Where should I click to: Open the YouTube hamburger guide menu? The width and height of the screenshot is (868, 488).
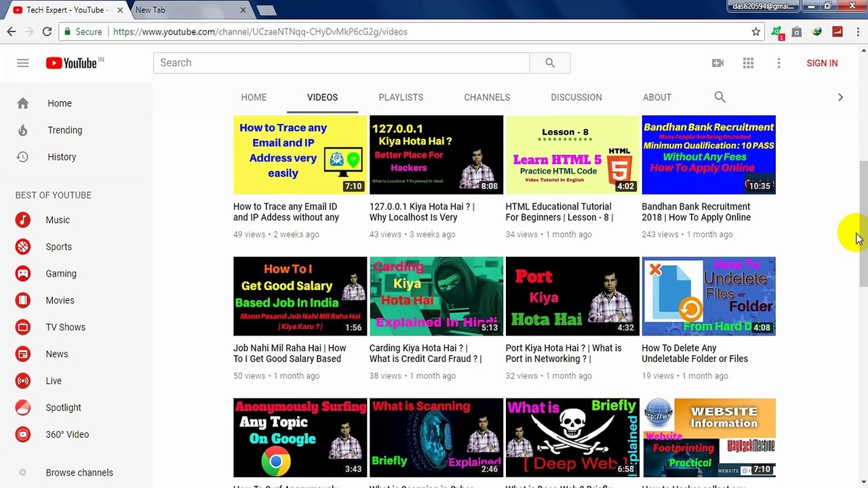[x=23, y=63]
